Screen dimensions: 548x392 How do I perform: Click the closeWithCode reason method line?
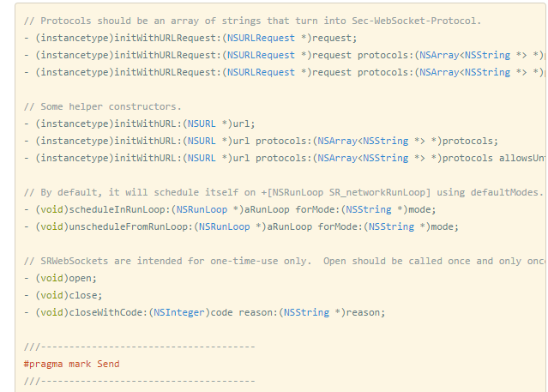click(x=204, y=312)
